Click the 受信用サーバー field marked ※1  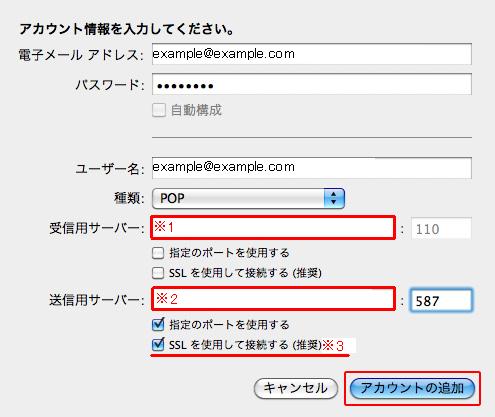(x=273, y=228)
